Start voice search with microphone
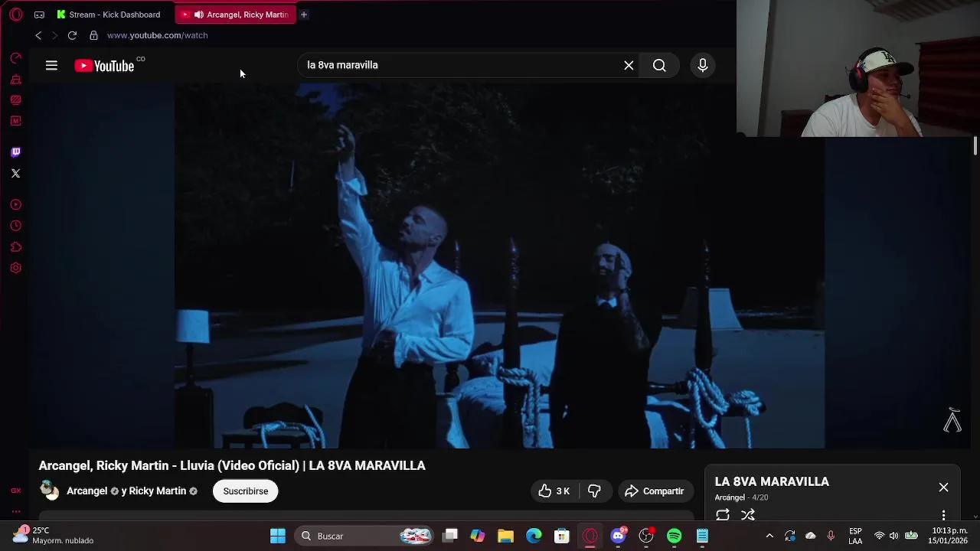 [702, 65]
